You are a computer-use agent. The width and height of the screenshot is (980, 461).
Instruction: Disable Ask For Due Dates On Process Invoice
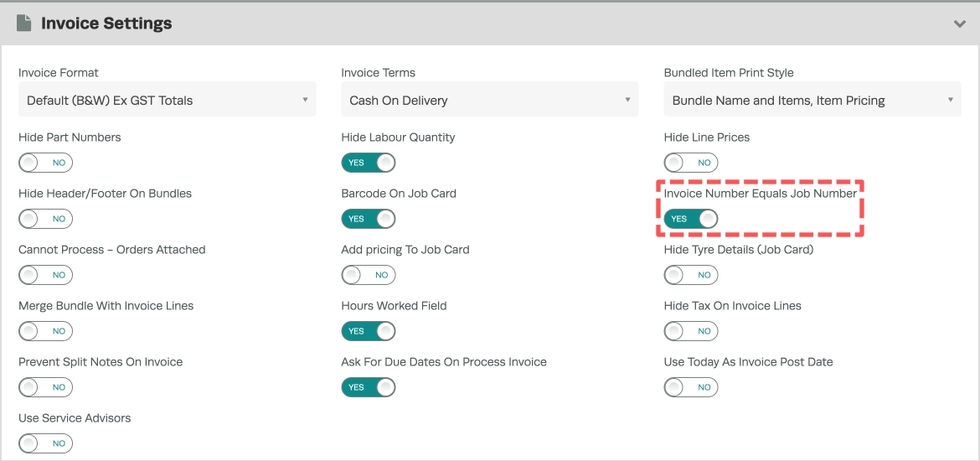pos(368,387)
